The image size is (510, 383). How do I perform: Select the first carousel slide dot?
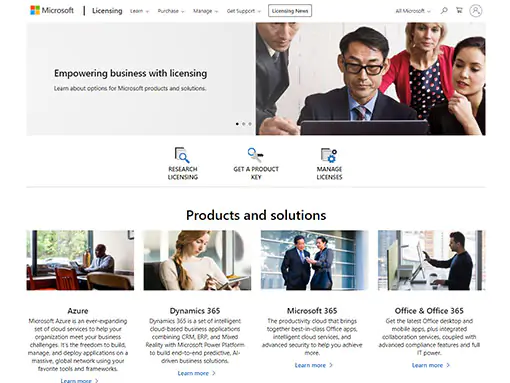tap(237, 124)
